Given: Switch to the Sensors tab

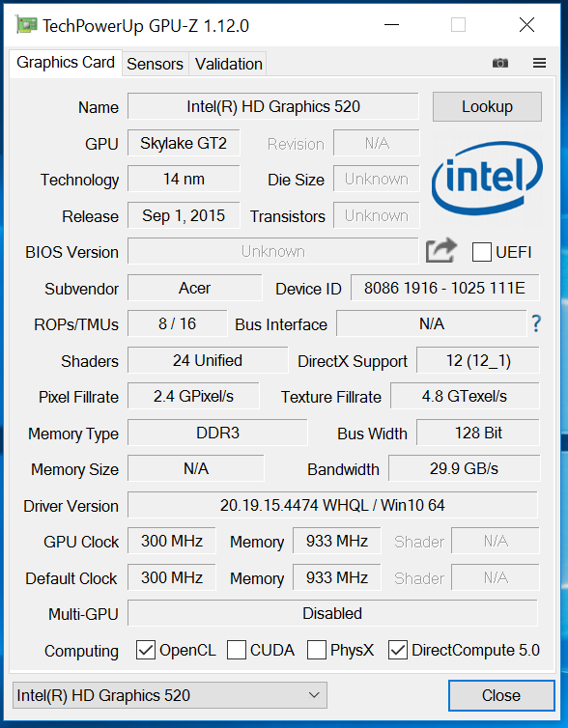Looking at the screenshot, I should point(156,64).
